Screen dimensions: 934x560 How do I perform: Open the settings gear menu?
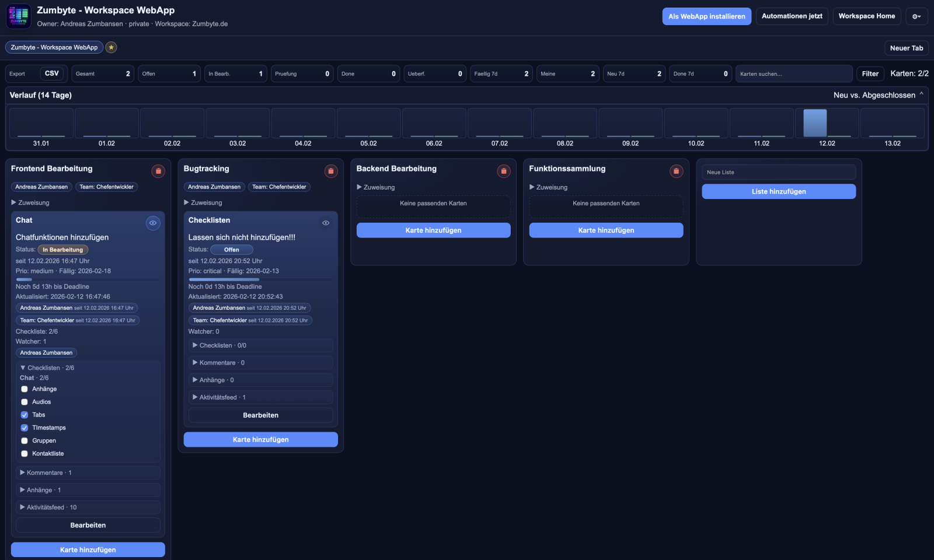[916, 16]
